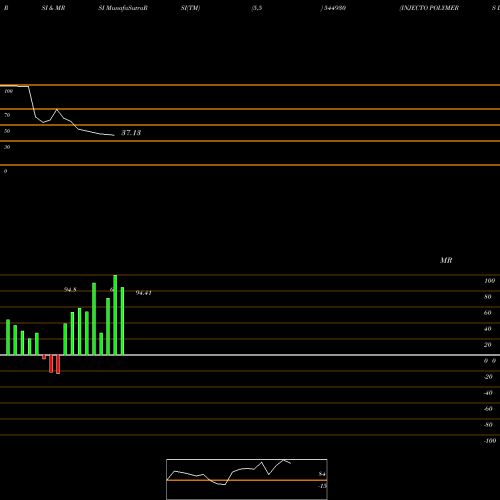This screenshot has width=500, height=500.
Task: Click the right axis label 100
Action: [x=490, y=281]
